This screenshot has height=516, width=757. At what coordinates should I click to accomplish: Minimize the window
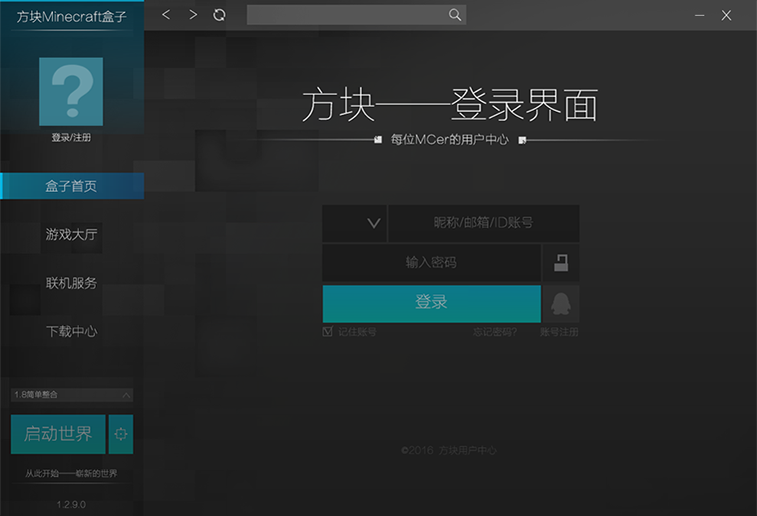click(x=700, y=15)
